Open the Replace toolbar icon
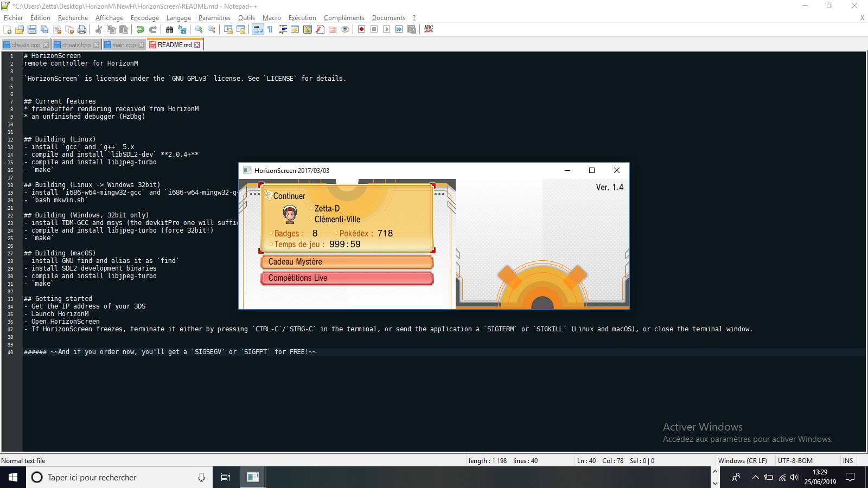The height and width of the screenshot is (488, 868). click(x=182, y=29)
